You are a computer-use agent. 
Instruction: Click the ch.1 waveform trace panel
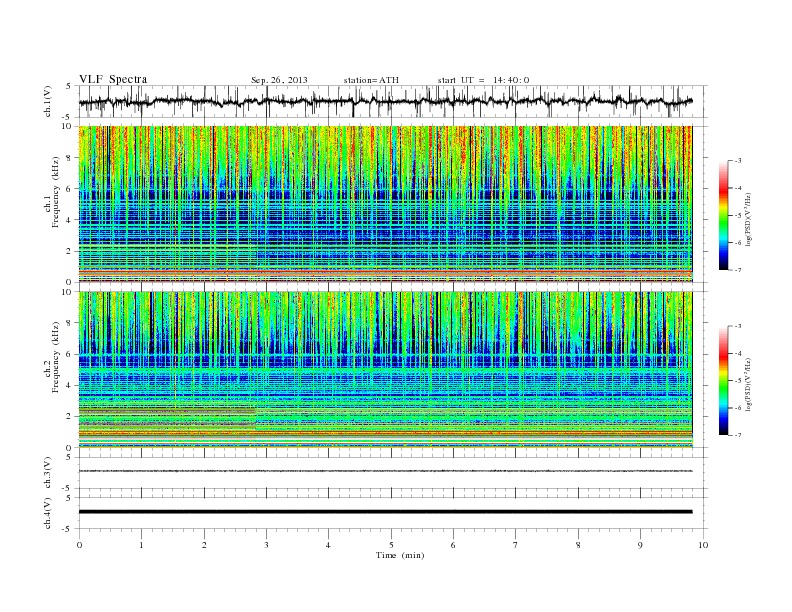click(393, 101)
